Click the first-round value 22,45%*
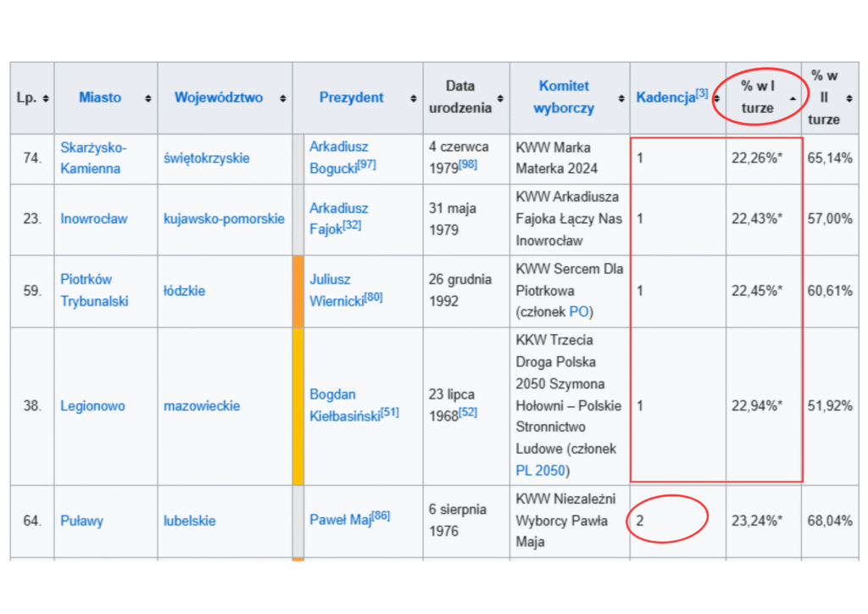868x614 pixels. pos(757,291)
